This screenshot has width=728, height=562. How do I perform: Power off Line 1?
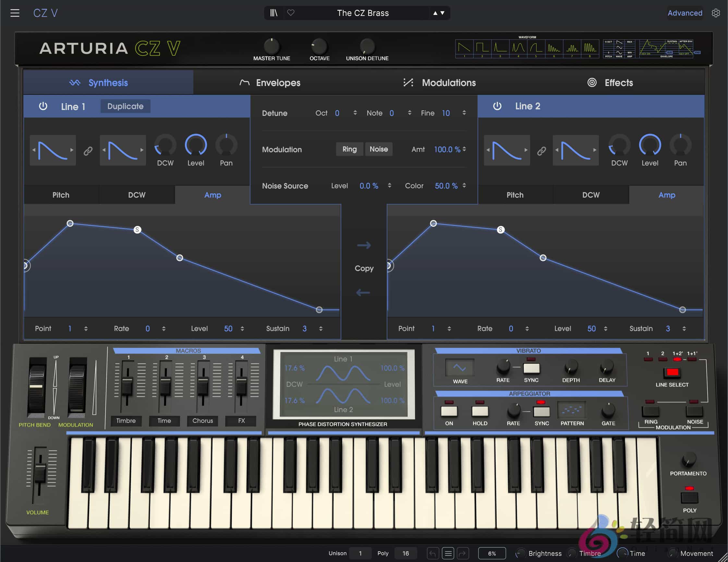click(43, 106)
